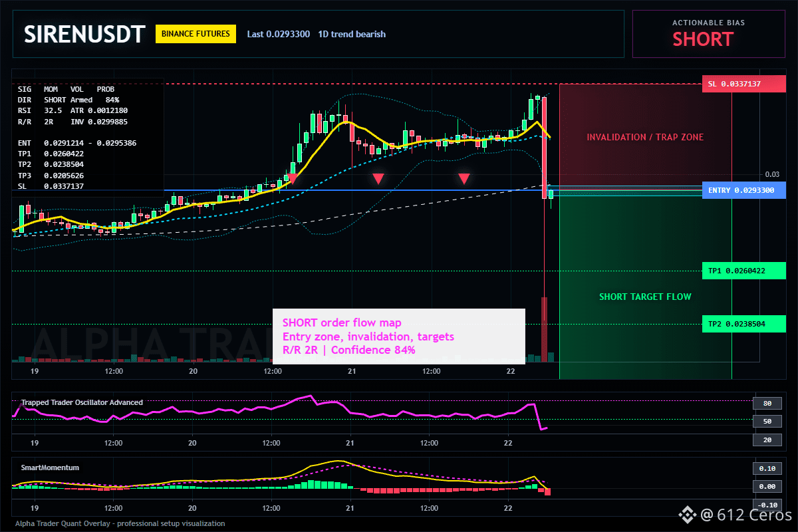The height and width of the screenshot is (532, 798).
Task: Select the blue ENTRY 0.0293300 price tag
Action: tap(743, 190)
